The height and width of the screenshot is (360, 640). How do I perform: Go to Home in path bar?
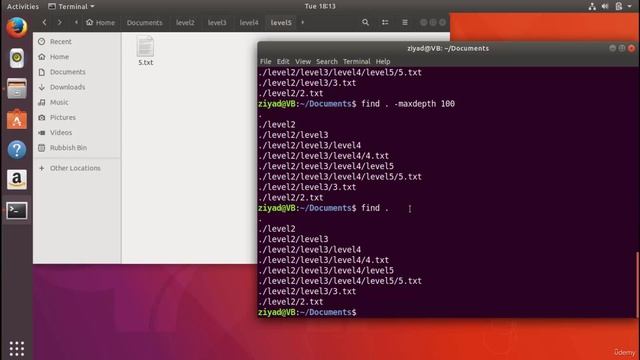coord(100,22)
